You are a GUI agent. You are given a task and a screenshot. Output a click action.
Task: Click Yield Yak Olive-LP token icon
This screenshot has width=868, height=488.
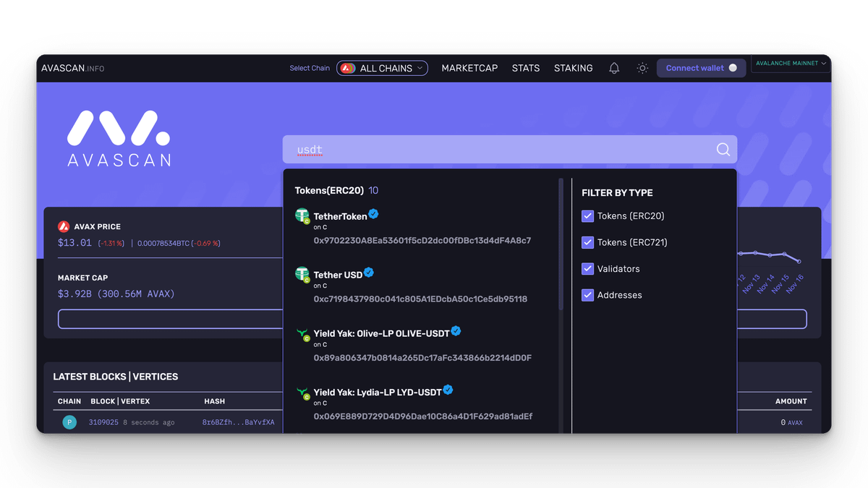(302, 334)
